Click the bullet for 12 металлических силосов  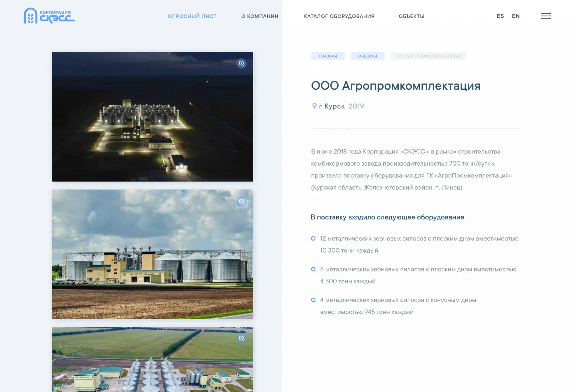[313, 239]
